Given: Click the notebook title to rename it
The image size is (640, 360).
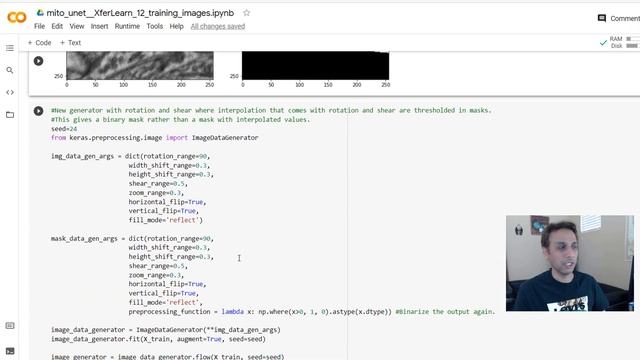Looking at the screenshot, I should coord(140,13).
